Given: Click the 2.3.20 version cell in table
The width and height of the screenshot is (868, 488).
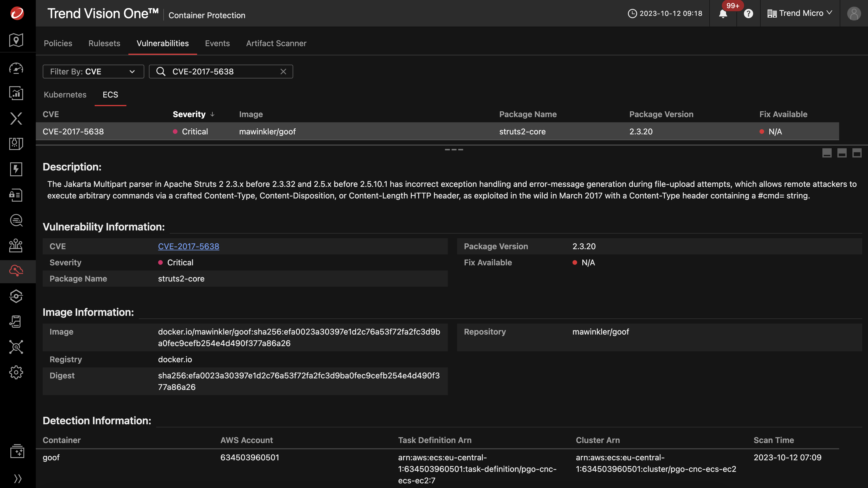Looking at the screenshot, I should click(x=641, y=131).
